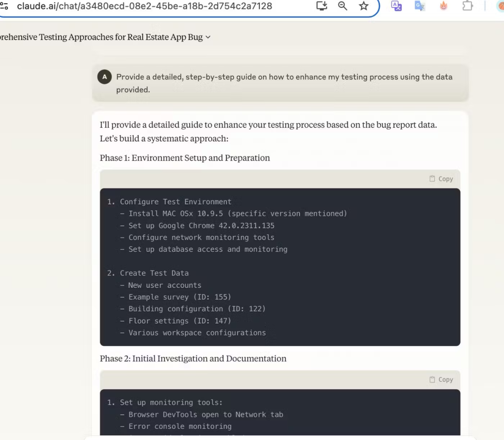This screenshot has width=504, height=440.
Task: Bookmark this page using the star icon
Action: pyautogui.click(x=364, y=6)
